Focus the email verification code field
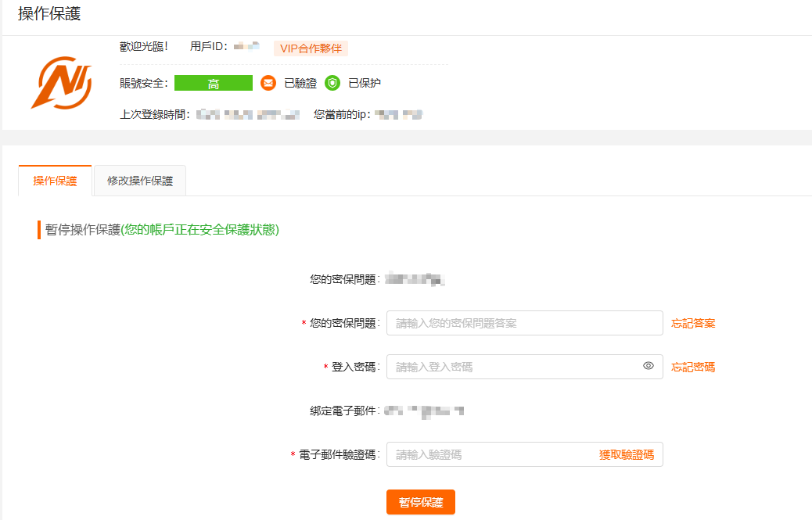812x520 pixels. (x=525, y=454)
